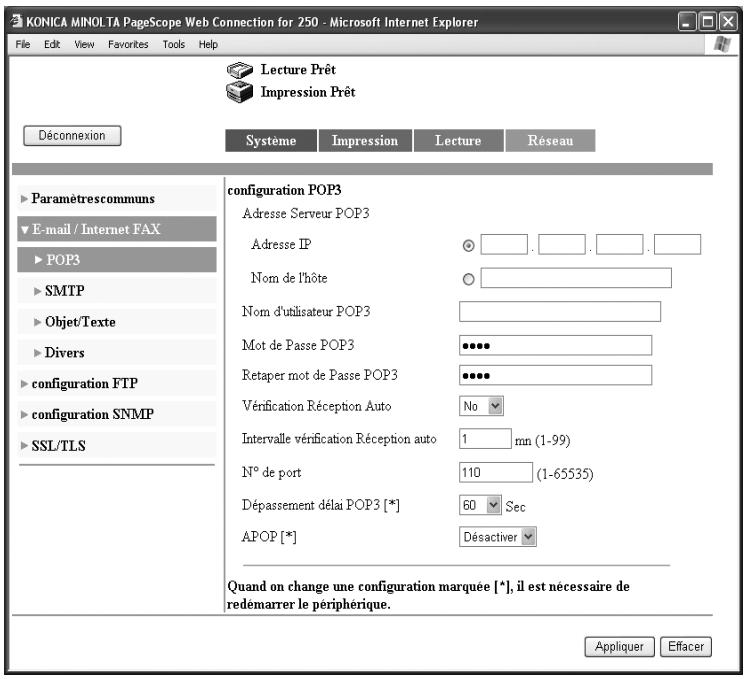Minimize the Internet Explorer window
The width and height of the screenshot is (748, 679).
pos(686,21)
